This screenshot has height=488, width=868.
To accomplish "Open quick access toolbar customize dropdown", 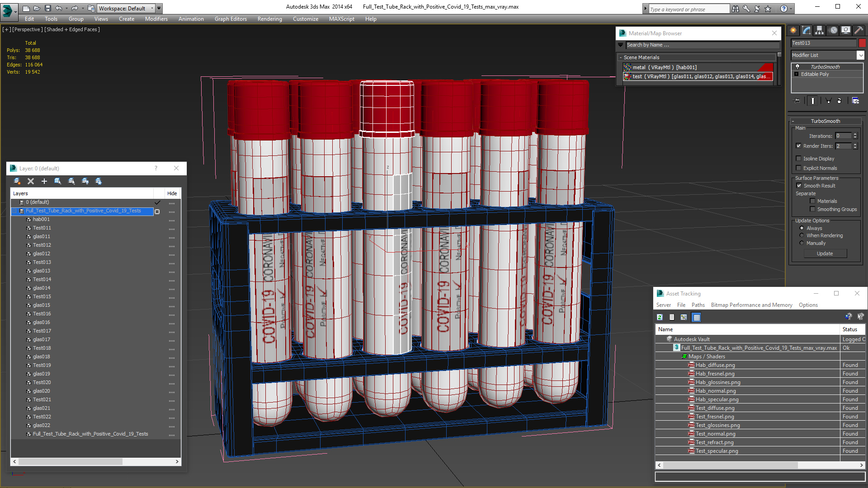I will point(159,8).
